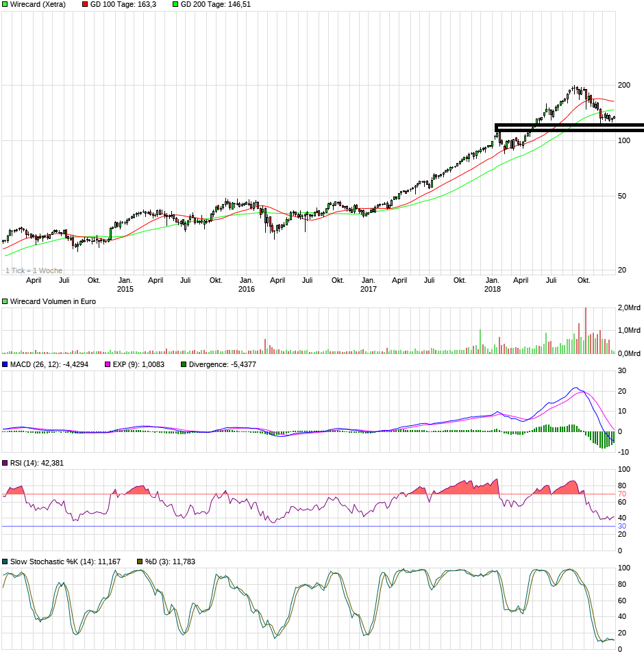Click the 20 price axis label
Image resolution: width=644 pixels, height=656 pixels.
click(622, 270)
